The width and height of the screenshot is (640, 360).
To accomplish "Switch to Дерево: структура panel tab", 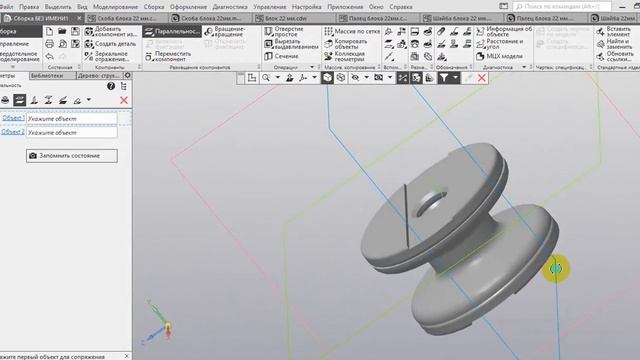I will click(99, 76).
